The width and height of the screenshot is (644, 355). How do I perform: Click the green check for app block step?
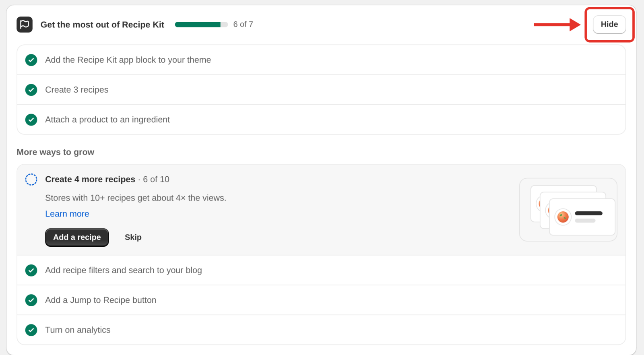(x=31, y=60)
